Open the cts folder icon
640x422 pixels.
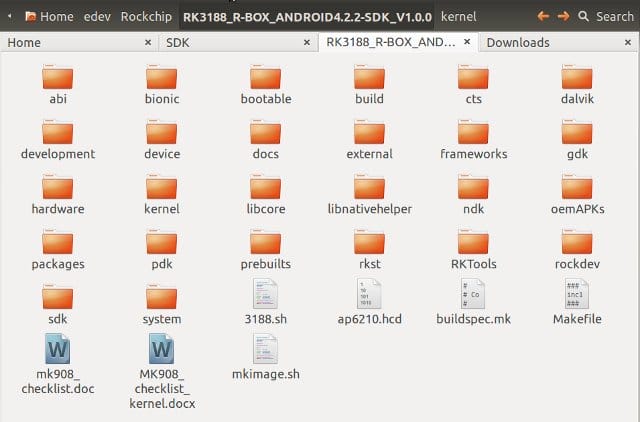click(x=473, y=77)
